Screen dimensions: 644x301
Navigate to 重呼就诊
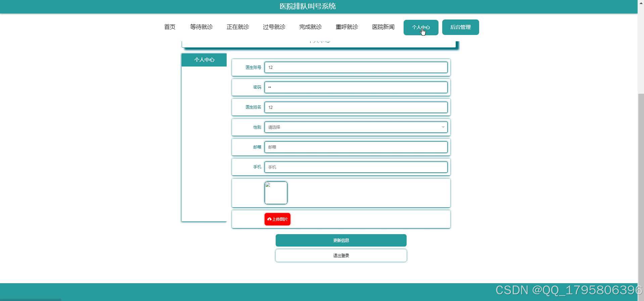[x=347, y=27]
